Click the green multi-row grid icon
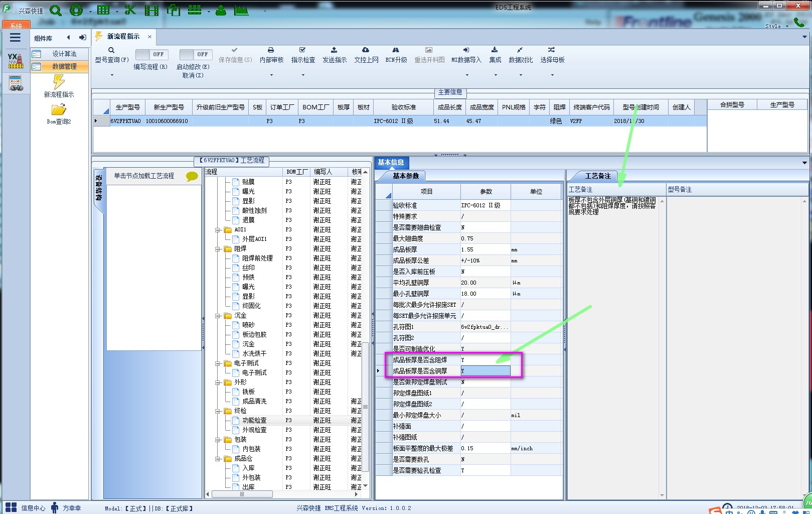 click(x=195, y=10)
